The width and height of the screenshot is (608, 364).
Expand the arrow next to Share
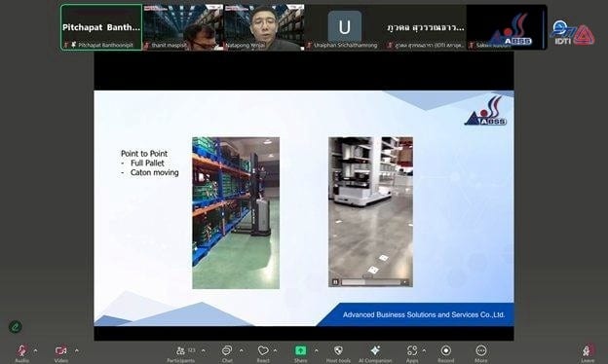[317, 350]
